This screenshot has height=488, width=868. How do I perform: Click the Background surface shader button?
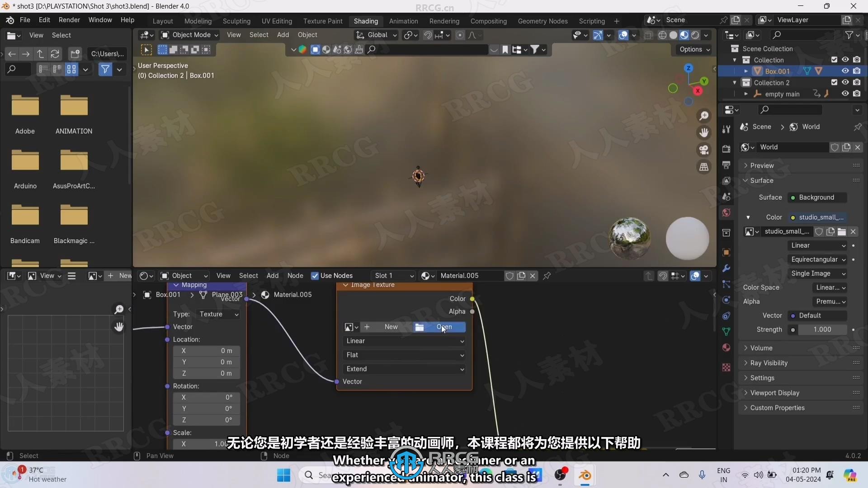(817, 197)
